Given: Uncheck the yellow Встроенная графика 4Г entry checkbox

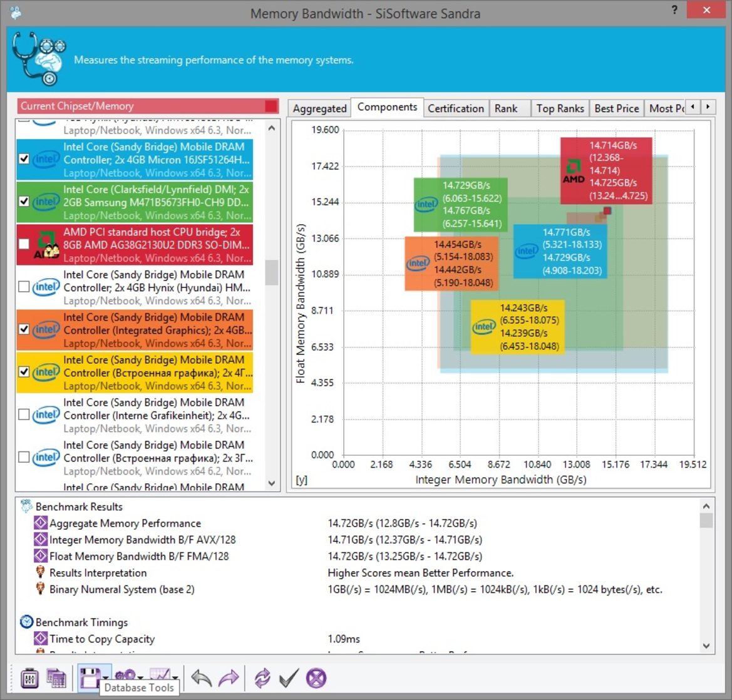Looking at the screenshot, I should (x=24, y=372).
